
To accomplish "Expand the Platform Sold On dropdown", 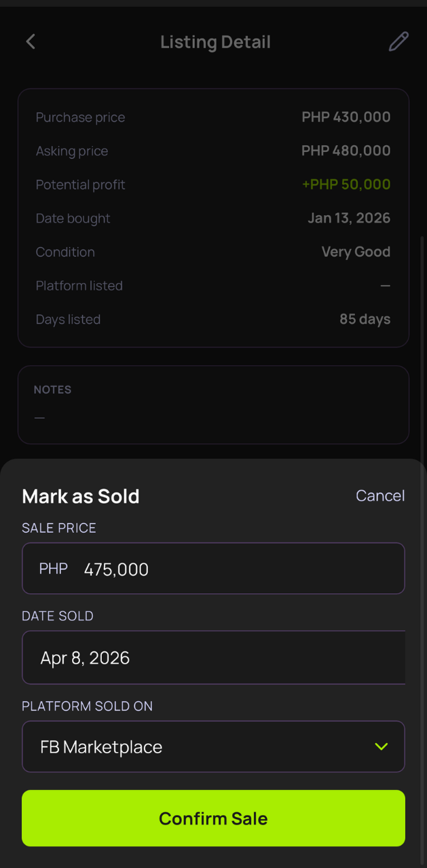I will pos(213,747).
